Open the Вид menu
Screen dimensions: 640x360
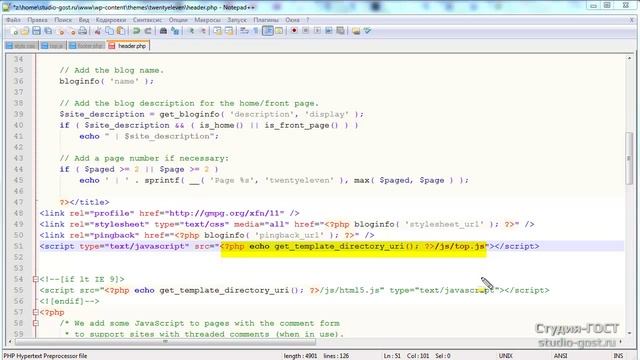pos(84,20)
